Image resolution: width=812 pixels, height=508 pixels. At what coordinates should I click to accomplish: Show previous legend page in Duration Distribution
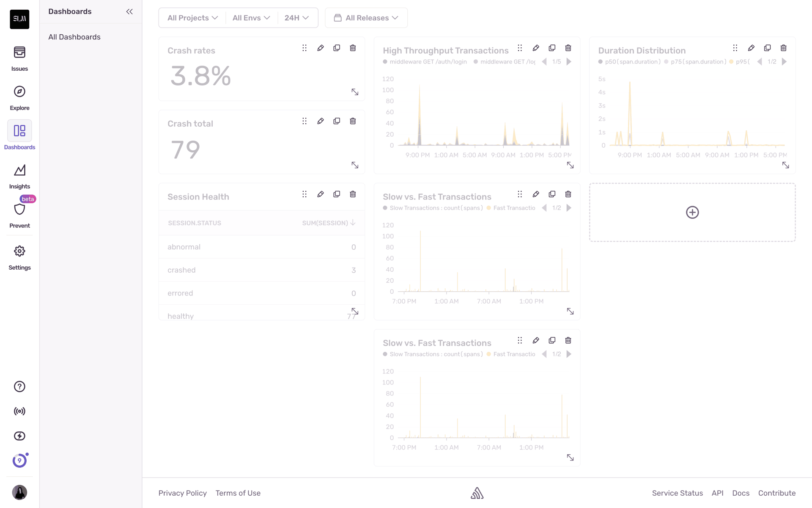tap(760, 62)
